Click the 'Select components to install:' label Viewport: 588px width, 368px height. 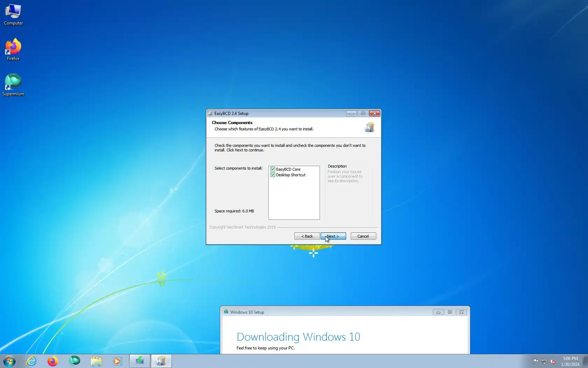tap(238, 168)
